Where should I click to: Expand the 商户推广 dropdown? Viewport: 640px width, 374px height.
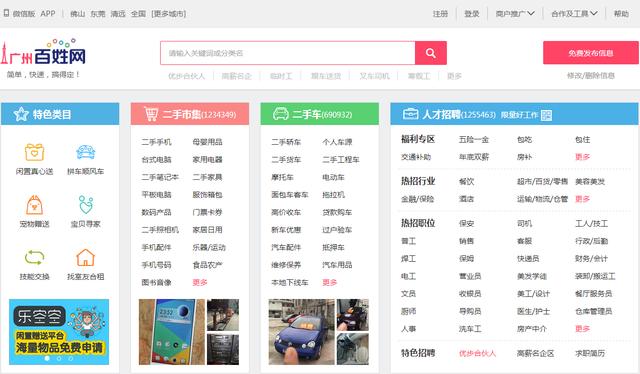coord(515,14)
